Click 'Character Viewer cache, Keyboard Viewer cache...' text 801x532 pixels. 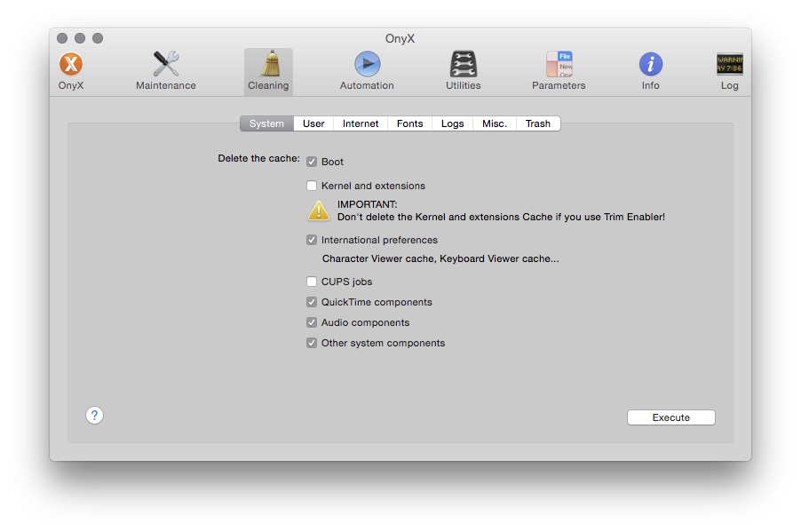tap(440, 258)
